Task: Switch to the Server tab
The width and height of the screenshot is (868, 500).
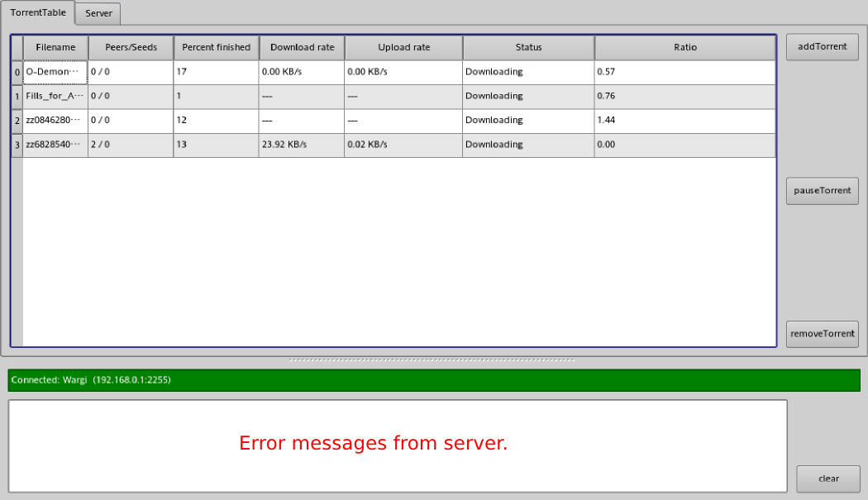Action: tap(98, 13)
